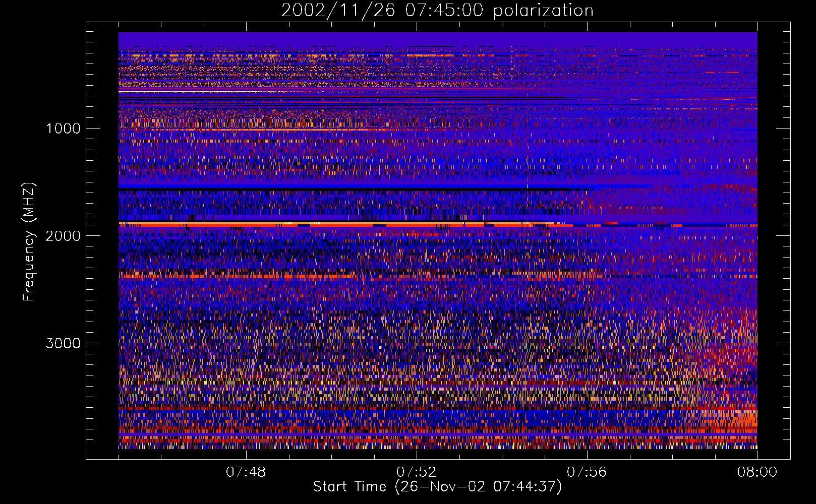This screenshot has height=504, width=816.
Task: Click the plot title "2002/11/26 07:45:00 polarization"
Action: [437, 10]
